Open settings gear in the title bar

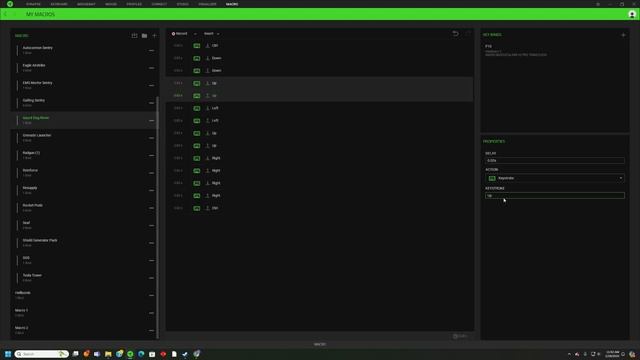click(598, 4)
